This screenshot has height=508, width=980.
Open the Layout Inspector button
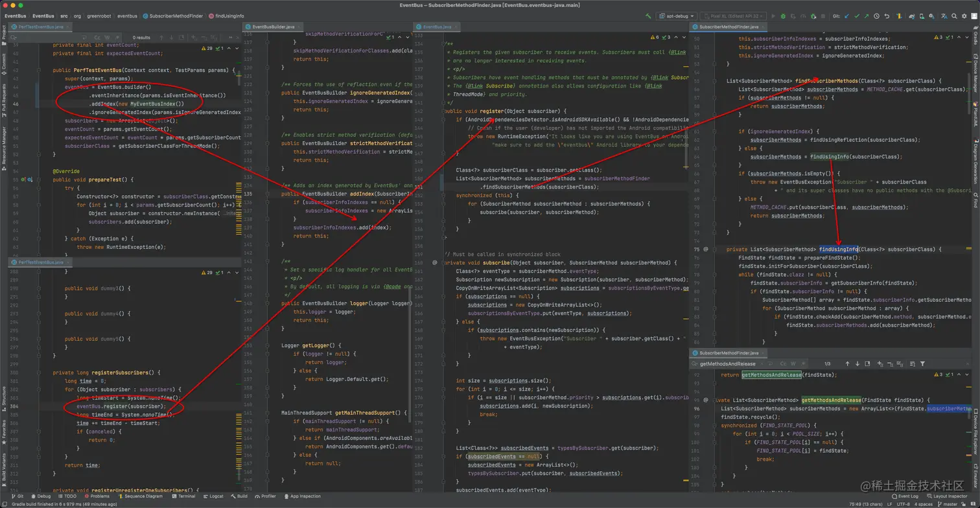coord(947,496)
